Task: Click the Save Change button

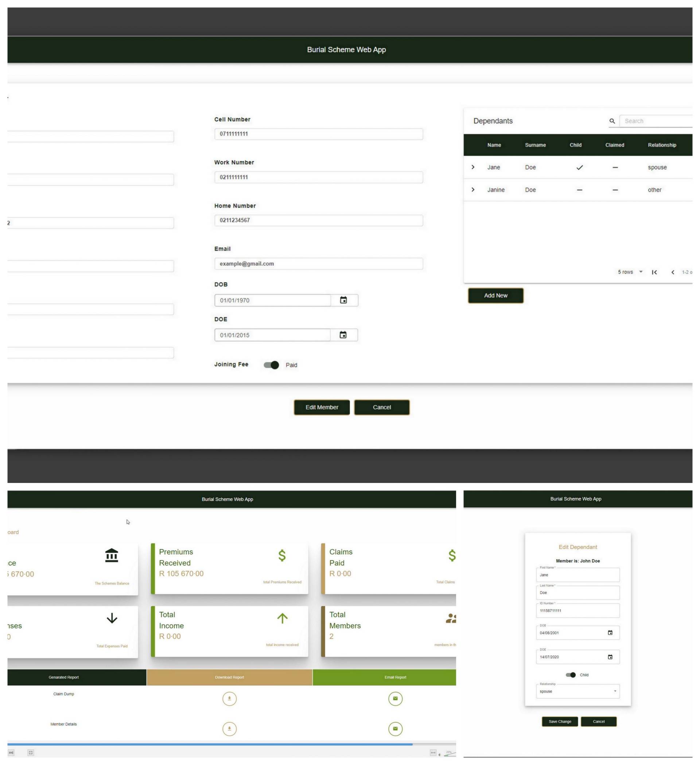Action: point(560,721)
